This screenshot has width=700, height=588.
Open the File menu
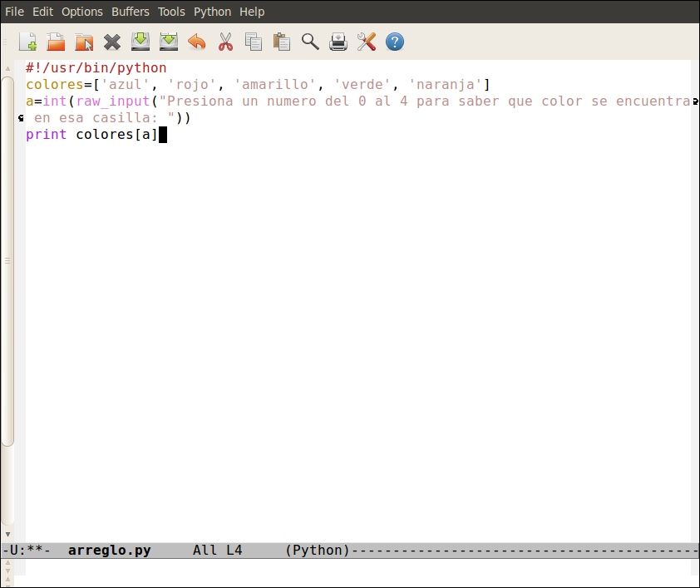click(x=14, y=12)
